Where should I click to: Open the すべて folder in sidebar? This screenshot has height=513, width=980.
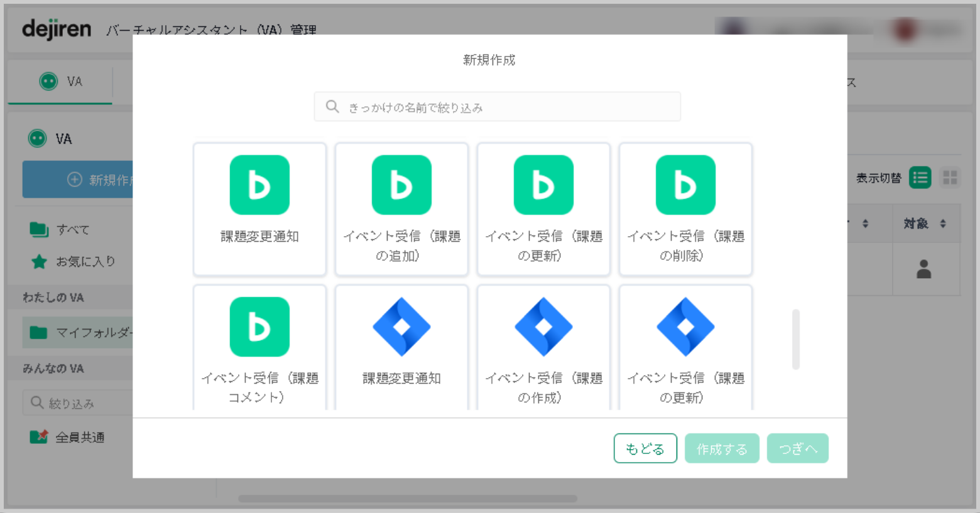[x=59, y=229]
